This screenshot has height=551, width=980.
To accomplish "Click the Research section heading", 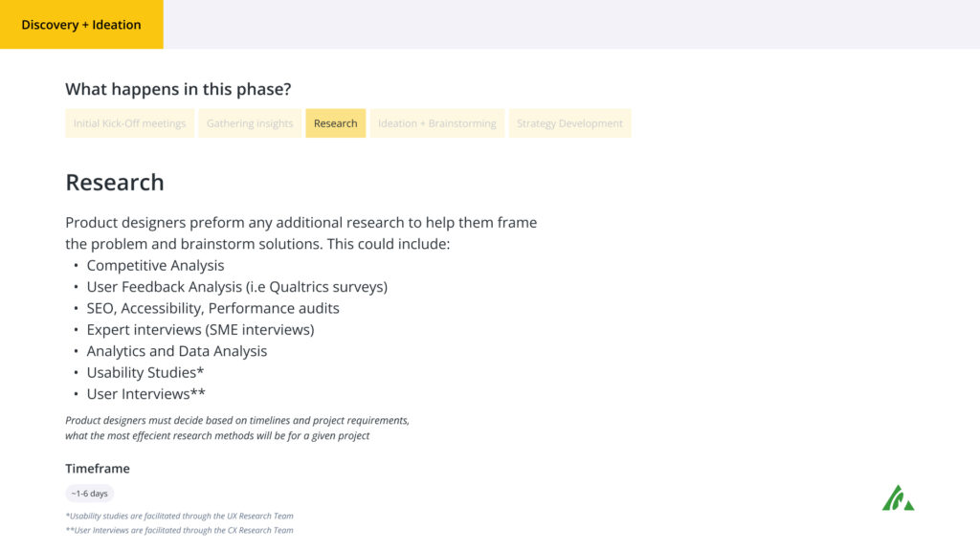I will (x=115, y=183).
